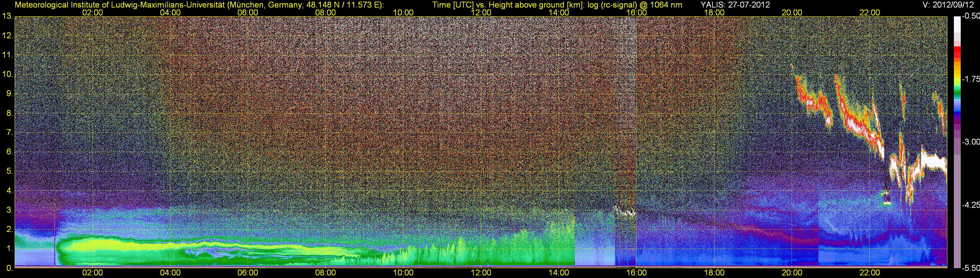Image resolution: width=980 pixels, height=278 pixels.
Task: Click the 12:00 label on the upper time axis
Action: (481, 12)
